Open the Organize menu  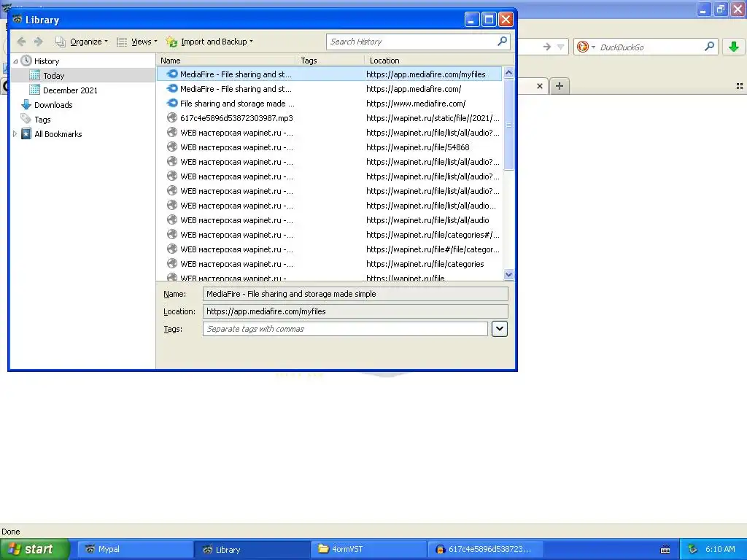tap(82, 42)
